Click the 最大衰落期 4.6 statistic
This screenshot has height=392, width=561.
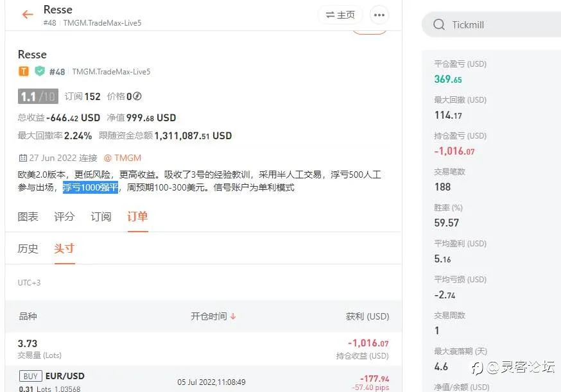(x=441, y=366)
